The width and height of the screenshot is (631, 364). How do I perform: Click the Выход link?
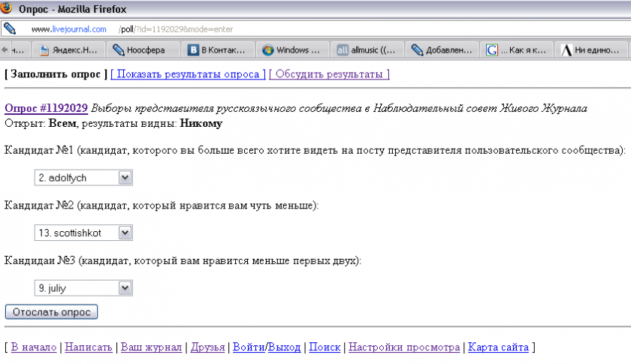[285, 347]
